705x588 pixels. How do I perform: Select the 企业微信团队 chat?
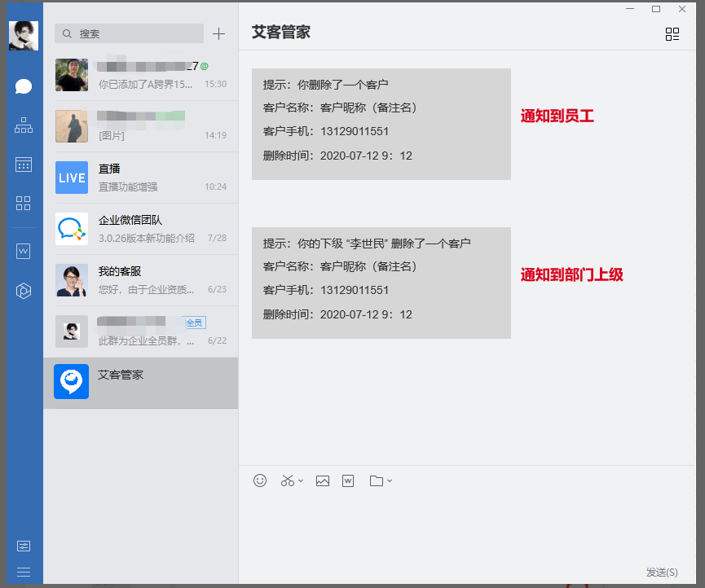pos(140,229)
